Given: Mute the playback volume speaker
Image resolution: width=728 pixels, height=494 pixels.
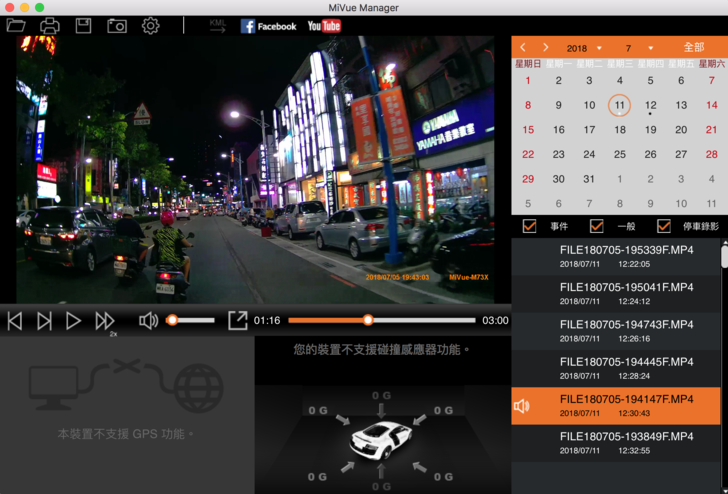Looking at the screenshot, I should click(149, 320).
